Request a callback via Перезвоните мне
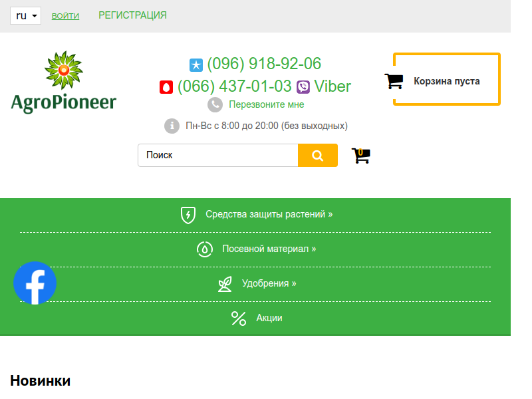The height and width of the screenshot is (399, 532). 267,104
